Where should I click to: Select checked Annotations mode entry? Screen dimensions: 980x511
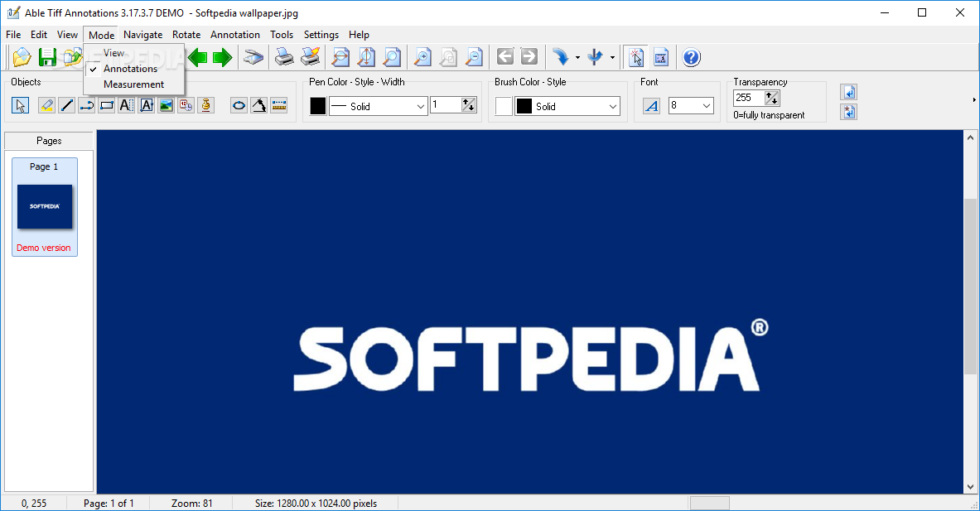click(x=131, y=69)
